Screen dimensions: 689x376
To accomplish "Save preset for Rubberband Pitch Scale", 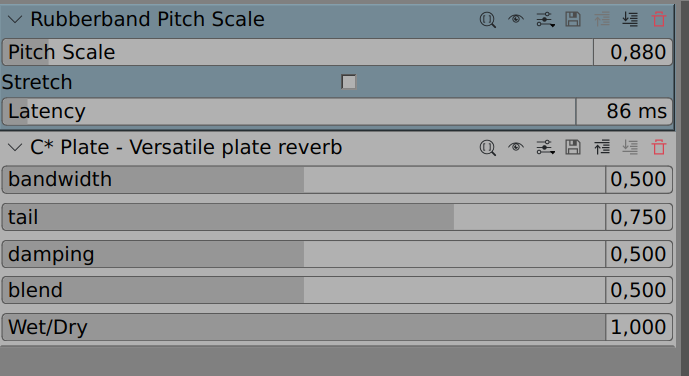I will tap(573, 19).
